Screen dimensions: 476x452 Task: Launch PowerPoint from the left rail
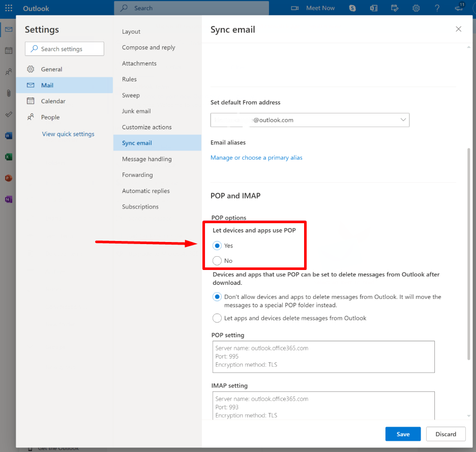(9, 178)
